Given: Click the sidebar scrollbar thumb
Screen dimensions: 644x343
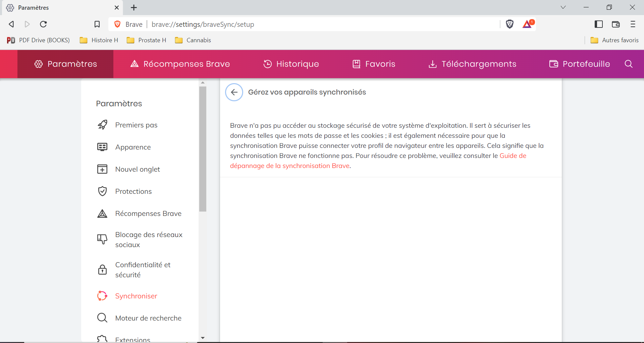Looking at the screenshot, I should (203, 149).
